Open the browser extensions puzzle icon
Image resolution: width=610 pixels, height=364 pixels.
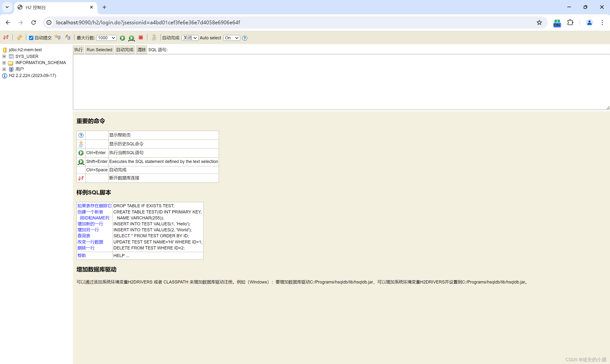coord(570,23)
